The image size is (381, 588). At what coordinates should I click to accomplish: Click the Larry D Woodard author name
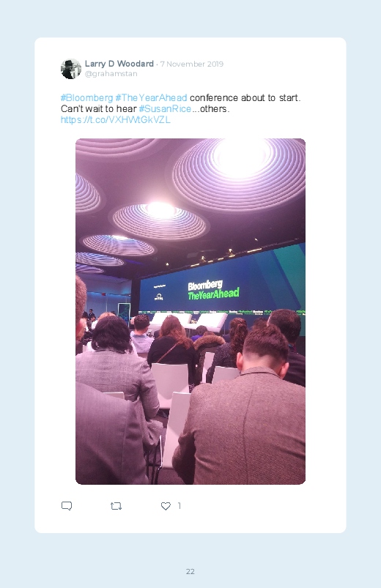(x=119, y=64)
